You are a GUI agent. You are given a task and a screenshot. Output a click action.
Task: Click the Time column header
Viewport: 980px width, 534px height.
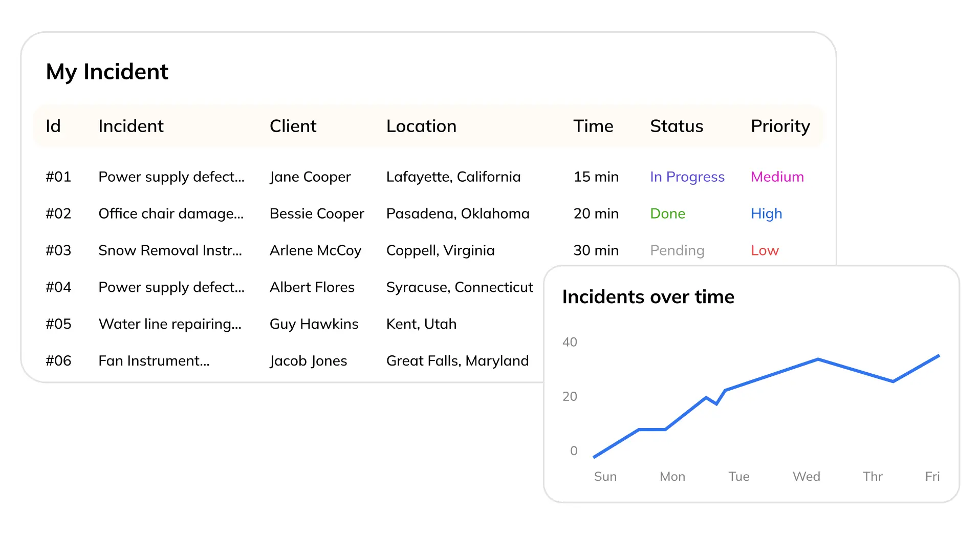(593, 126)
